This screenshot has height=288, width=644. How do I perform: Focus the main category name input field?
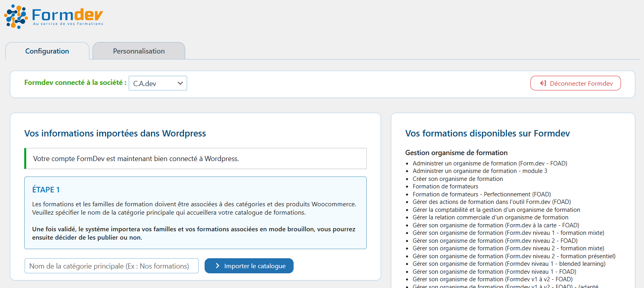coord(111,266)
